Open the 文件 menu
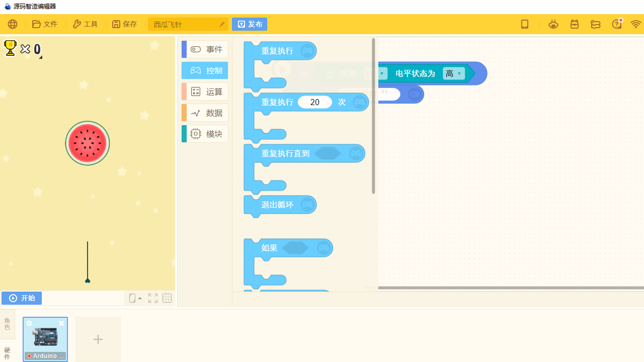644x362 pixels. point(45,24)
